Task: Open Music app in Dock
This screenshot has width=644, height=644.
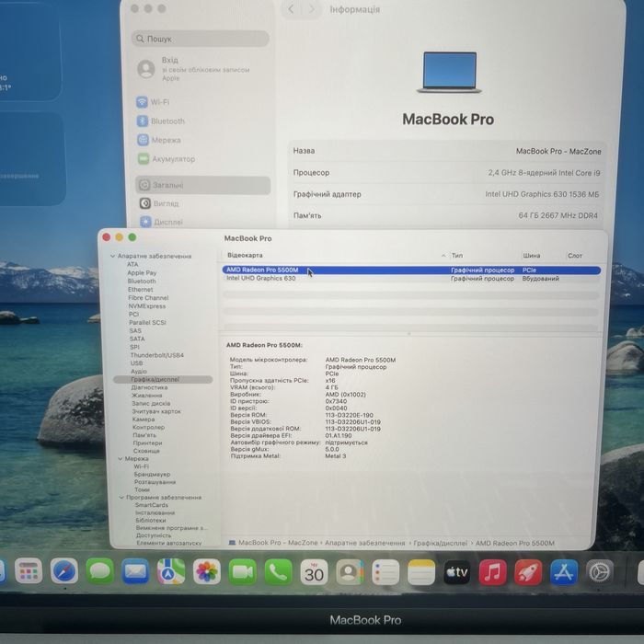Action: (x=492, y=571)
